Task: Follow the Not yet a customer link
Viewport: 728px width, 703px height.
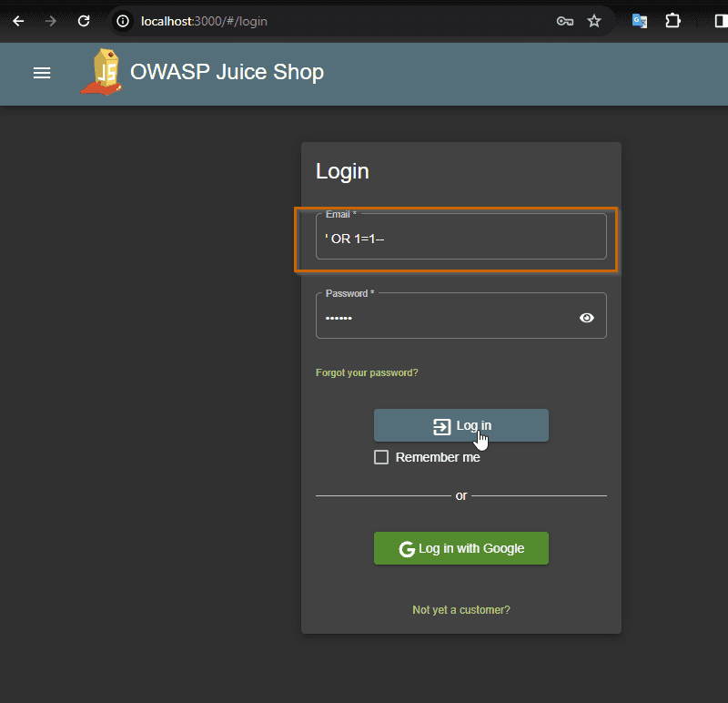Action: tap(461, 609)
